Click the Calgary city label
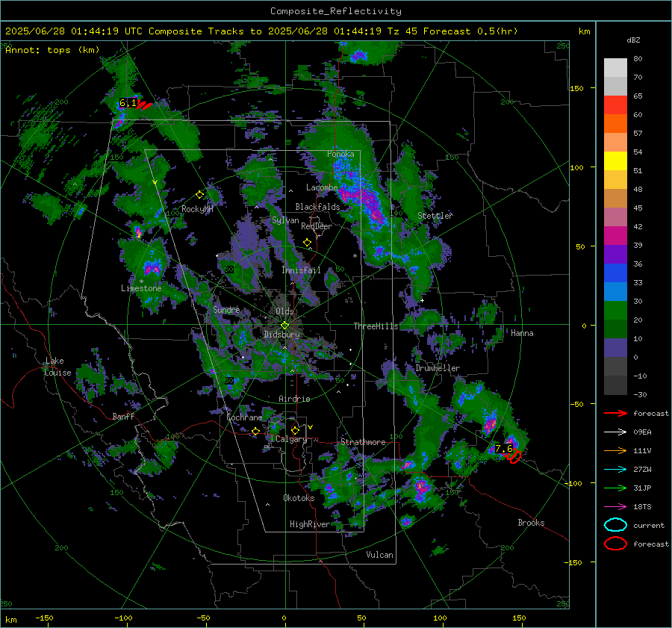 pos(291,439)
